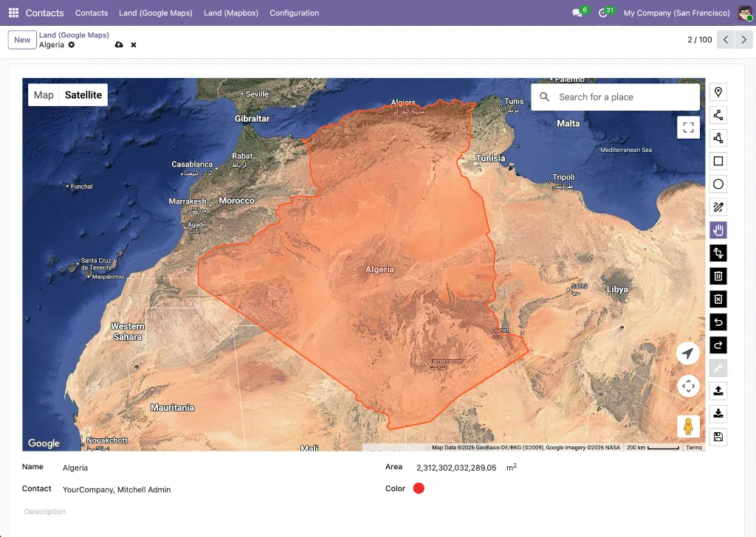
Task: Click My Company (San Francisco) switcher
Action: (676, 13)
